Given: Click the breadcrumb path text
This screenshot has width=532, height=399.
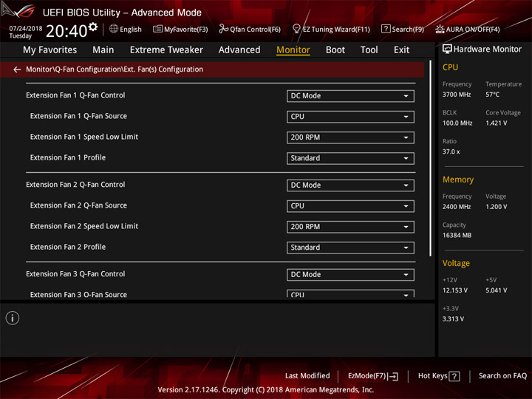Looking at the screenshot, I should click(x=115, y=69).
